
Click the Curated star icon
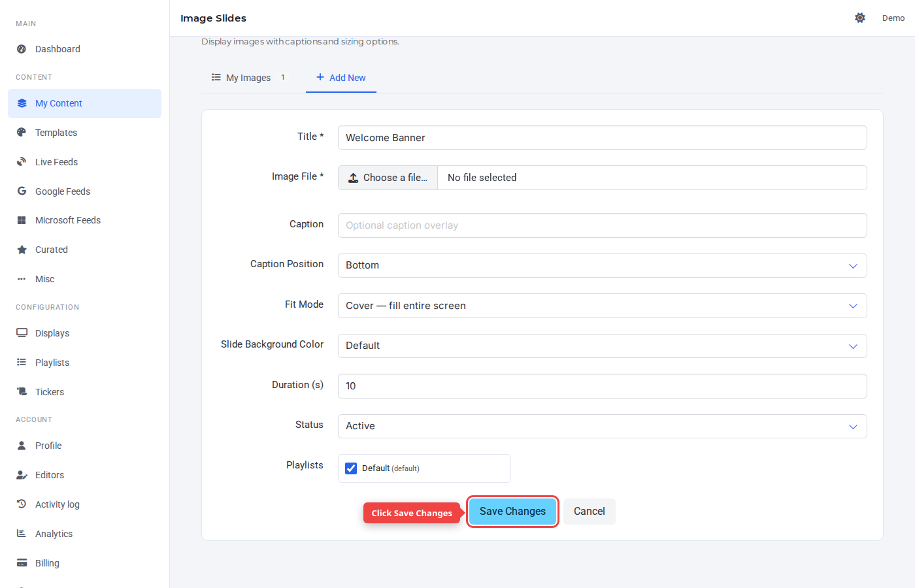click(x=22, y=250)
